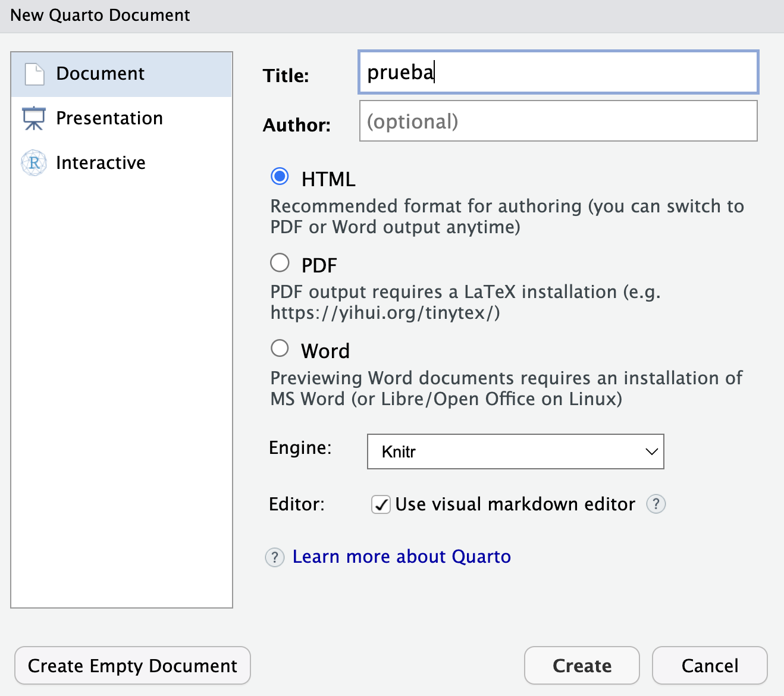This screenshot has height=696, width=784.
Task: Click the blank page Document icon
Action: tap(35, 74)
